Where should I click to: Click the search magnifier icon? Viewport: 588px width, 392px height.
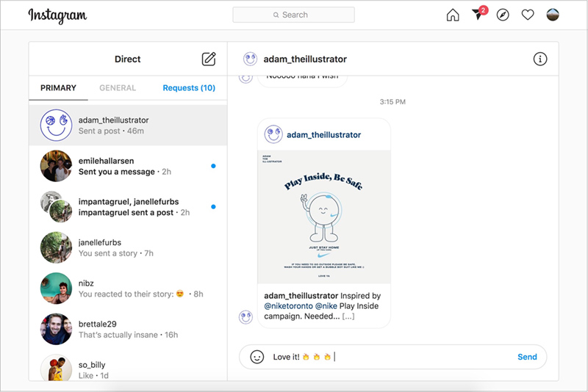276,15
